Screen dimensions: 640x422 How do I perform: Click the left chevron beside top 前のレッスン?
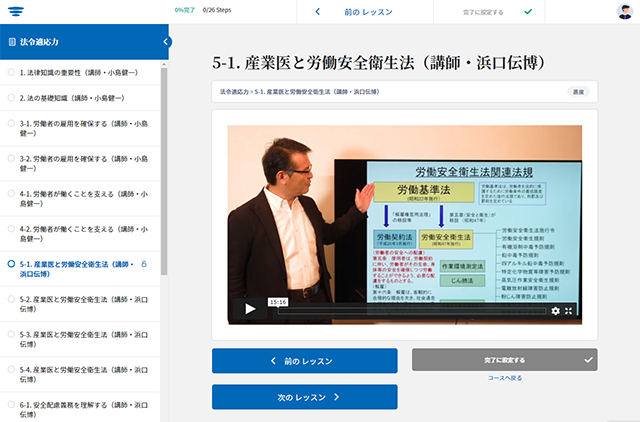(318, 12)
